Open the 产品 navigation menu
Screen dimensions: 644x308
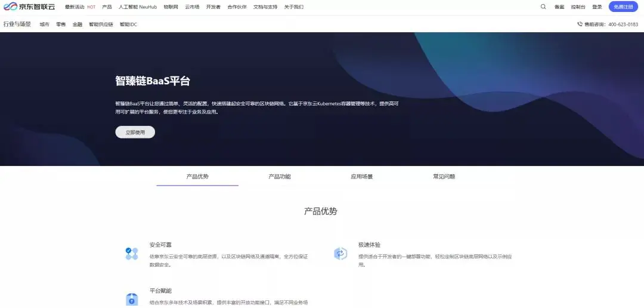pyautogui.click(x=107, y=7)
